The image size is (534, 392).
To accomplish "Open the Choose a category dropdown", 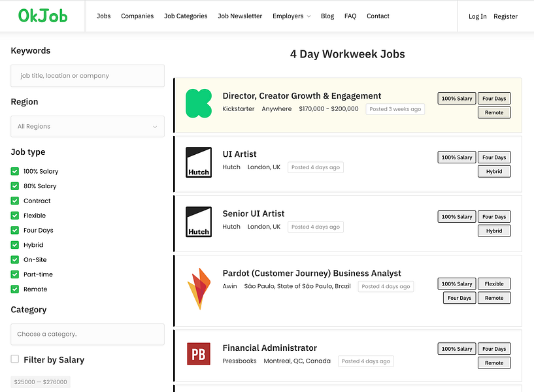I will pos(87,333).
